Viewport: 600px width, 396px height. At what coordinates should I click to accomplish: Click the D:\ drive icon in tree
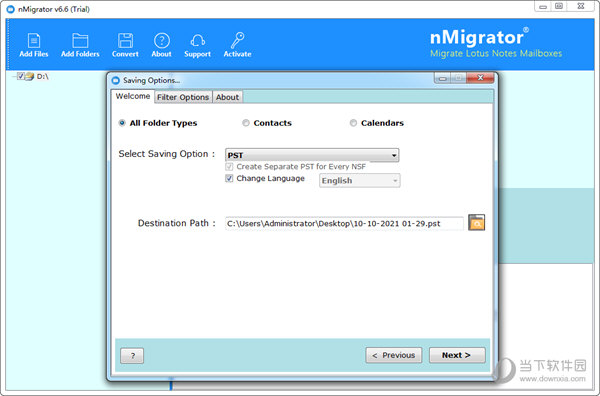click(30, 76)
